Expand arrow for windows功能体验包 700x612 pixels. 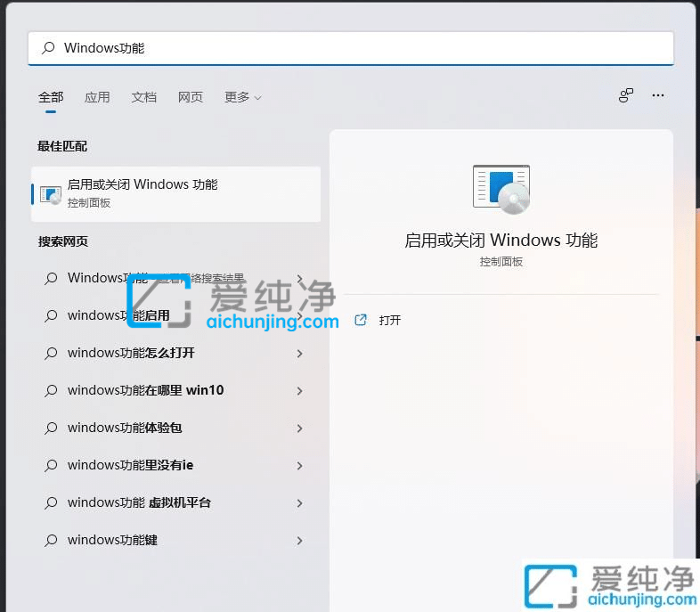pyautogui.click(x=299, y=428)
